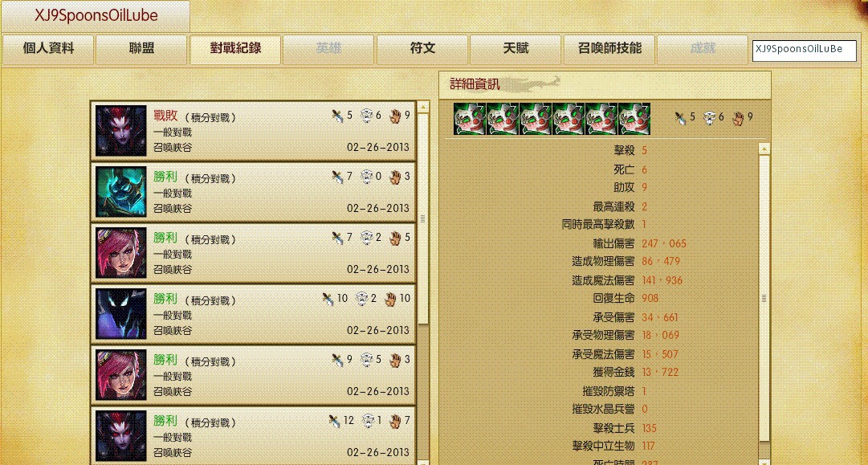Click the hand assists icon in detail header
868x465 pixels.
(738, 117)
